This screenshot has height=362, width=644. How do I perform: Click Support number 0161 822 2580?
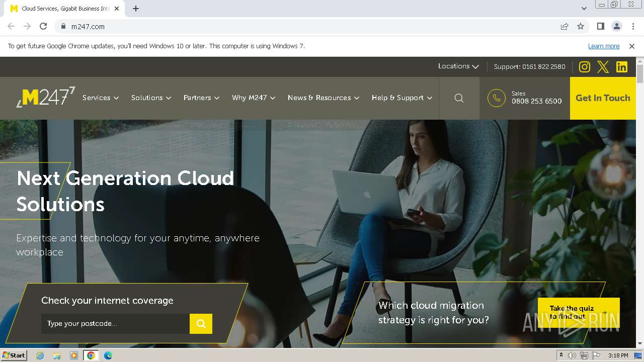point(530,66)
